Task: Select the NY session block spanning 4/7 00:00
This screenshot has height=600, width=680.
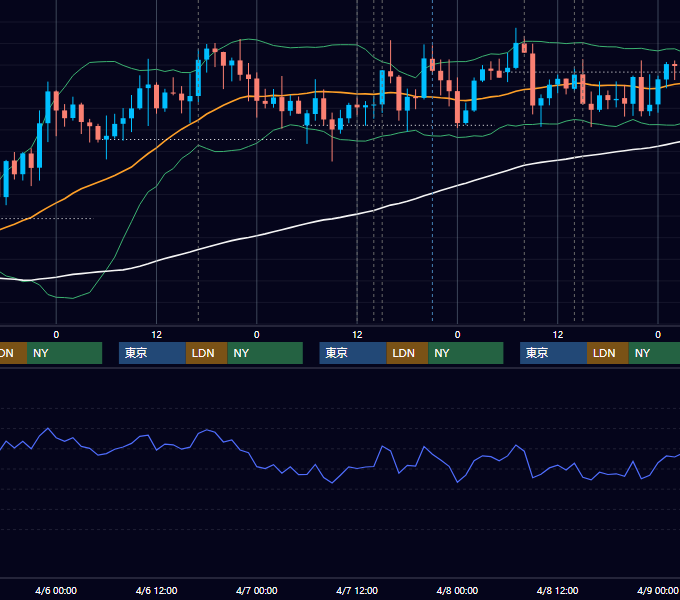Action: pos(265,353)
